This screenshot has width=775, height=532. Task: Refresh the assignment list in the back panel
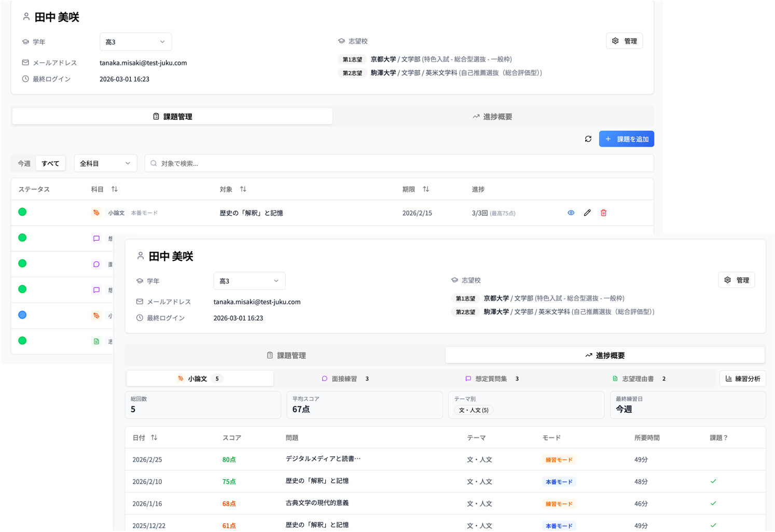coord(588,139)
